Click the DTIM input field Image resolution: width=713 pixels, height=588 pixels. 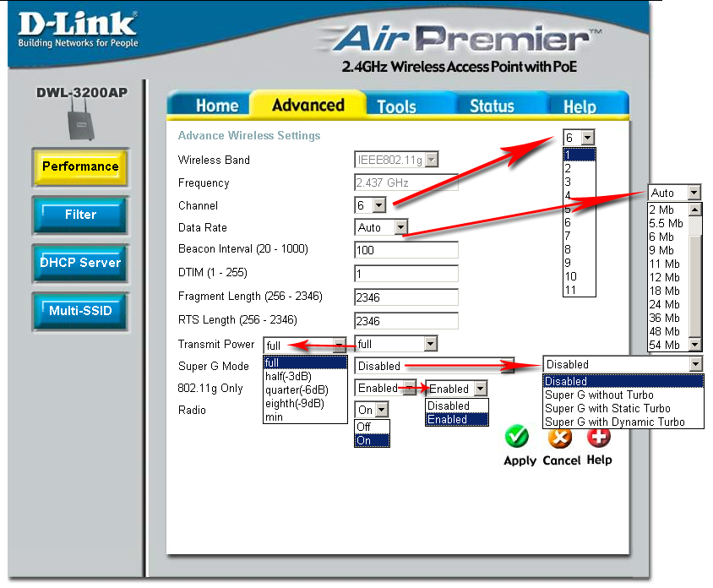tap(406, 274)
